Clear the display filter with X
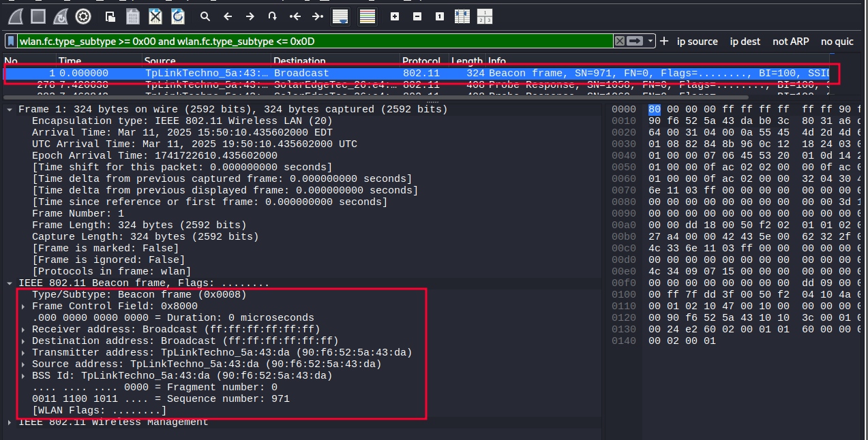The image size is (868, 440). click(x=619, y=42)
